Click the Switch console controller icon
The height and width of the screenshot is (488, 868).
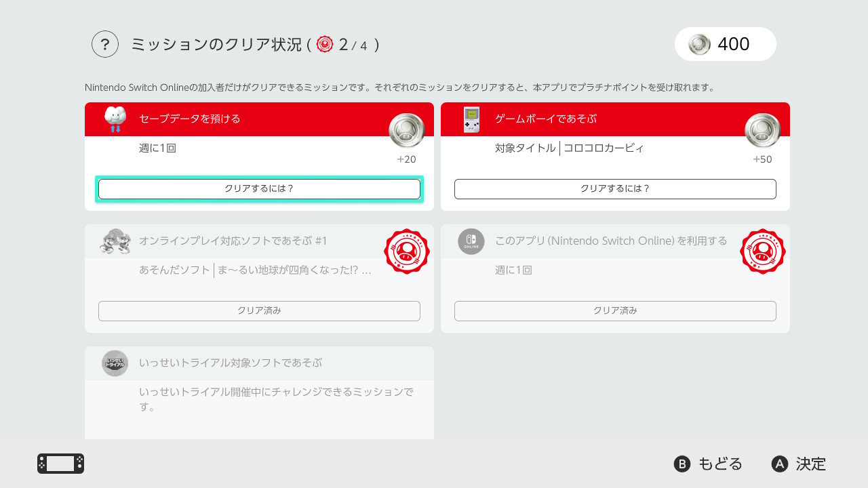pos(61,464)
